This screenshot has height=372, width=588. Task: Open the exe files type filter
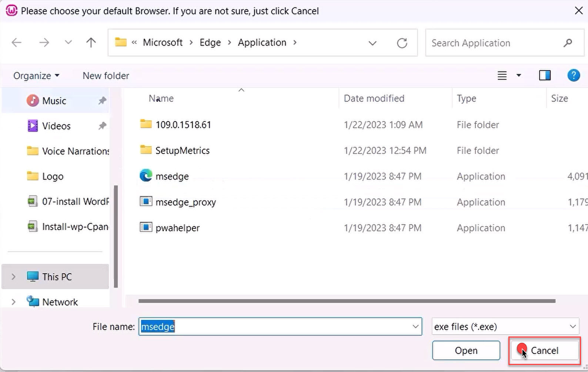click(x=505, y=326)
